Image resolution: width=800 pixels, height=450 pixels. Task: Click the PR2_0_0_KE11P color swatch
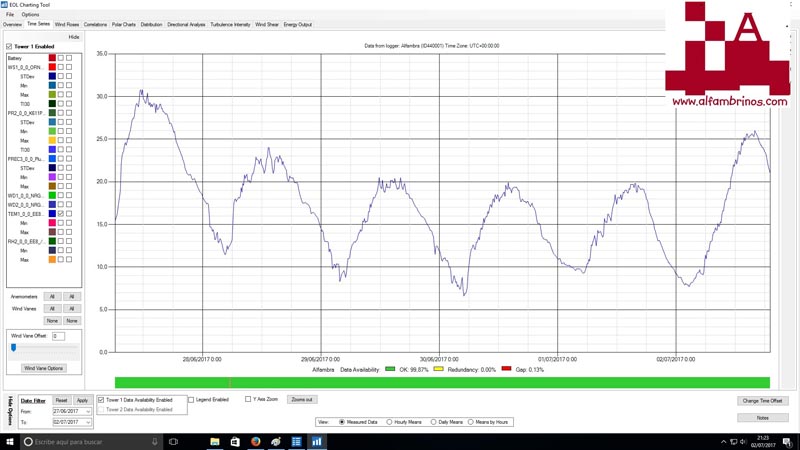(x=52, y=113)
